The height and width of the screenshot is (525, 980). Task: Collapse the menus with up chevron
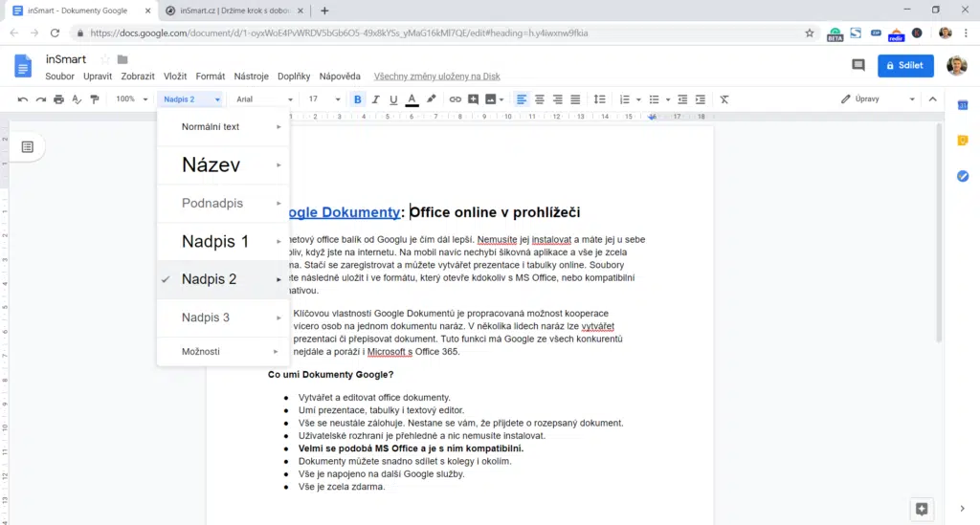(933, 99)
